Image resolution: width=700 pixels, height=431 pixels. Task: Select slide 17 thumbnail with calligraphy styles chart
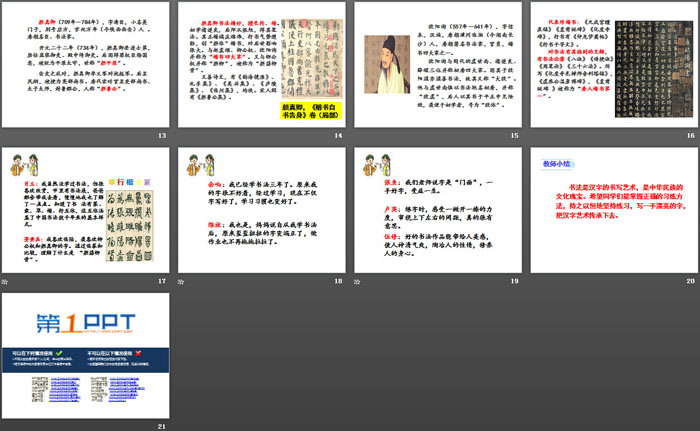point(86,210)
